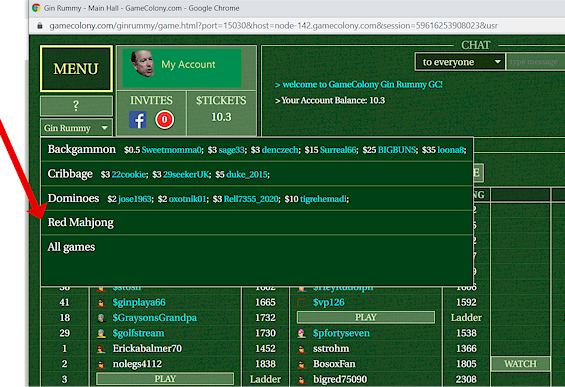The image size is (565, 387).
Task: Click the Account Balance 10.3 chat line
Action: click(x=330, y=100)
